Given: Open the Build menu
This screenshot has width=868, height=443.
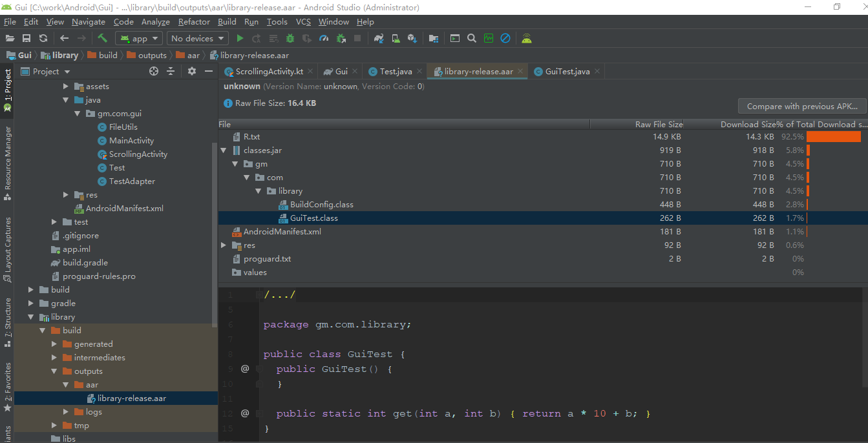Looking at the screenshot, I should (x=227, y=21).
